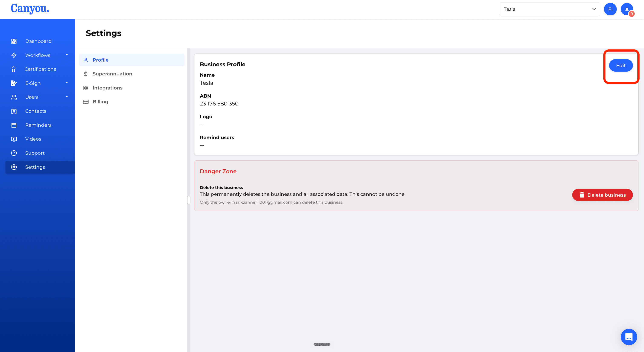Click the Danger Zone heading
Viewport: 644px width, 352px height.
point(218,172)
